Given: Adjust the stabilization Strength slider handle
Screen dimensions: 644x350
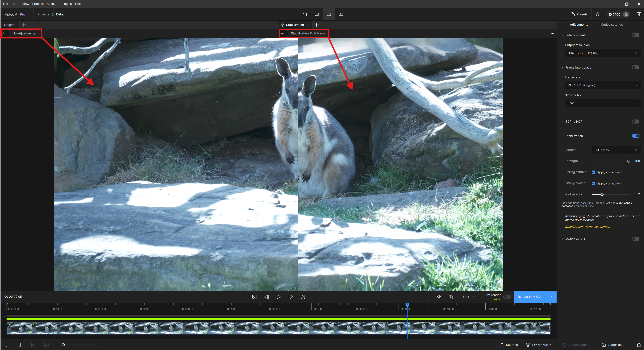Looking at the screenshot, I should (629, 161).
